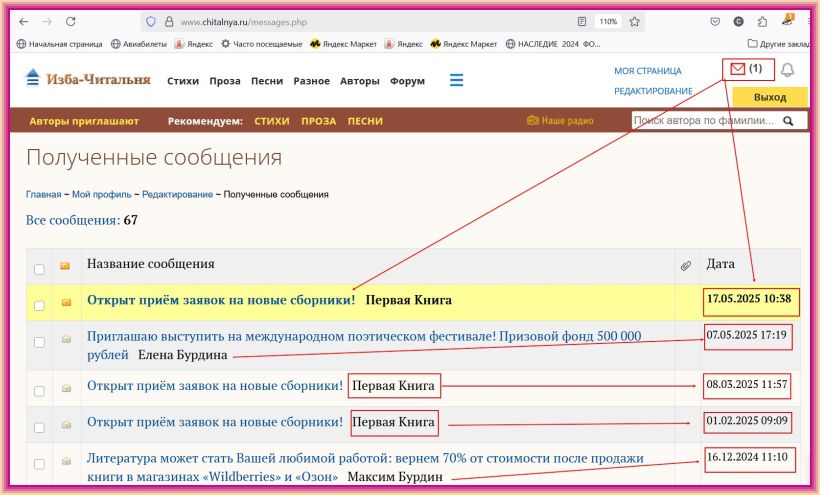
Task: Open the hamburger site menu icon
Action: pos(457,80)
